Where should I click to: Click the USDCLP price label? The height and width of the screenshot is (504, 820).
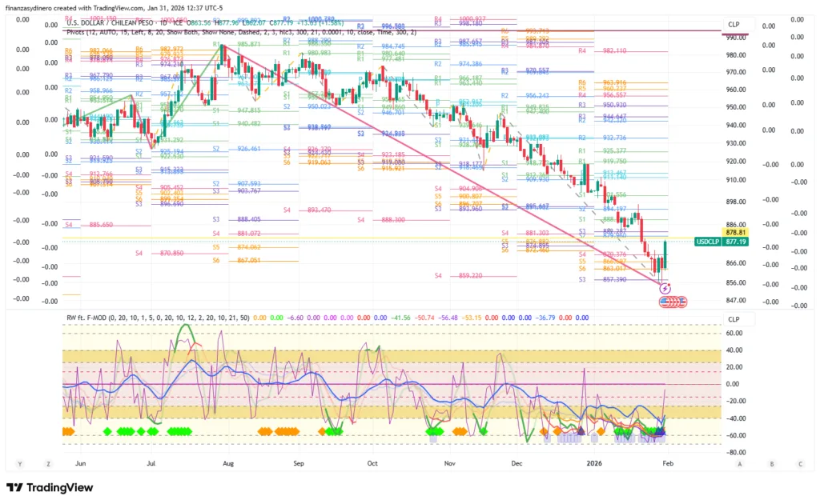pos(708,242)
